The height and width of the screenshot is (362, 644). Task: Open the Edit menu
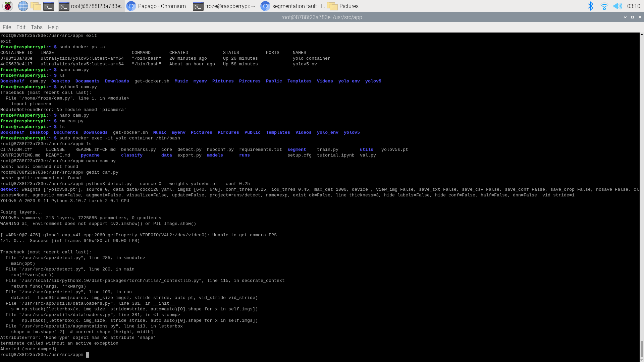coord(21,27)
